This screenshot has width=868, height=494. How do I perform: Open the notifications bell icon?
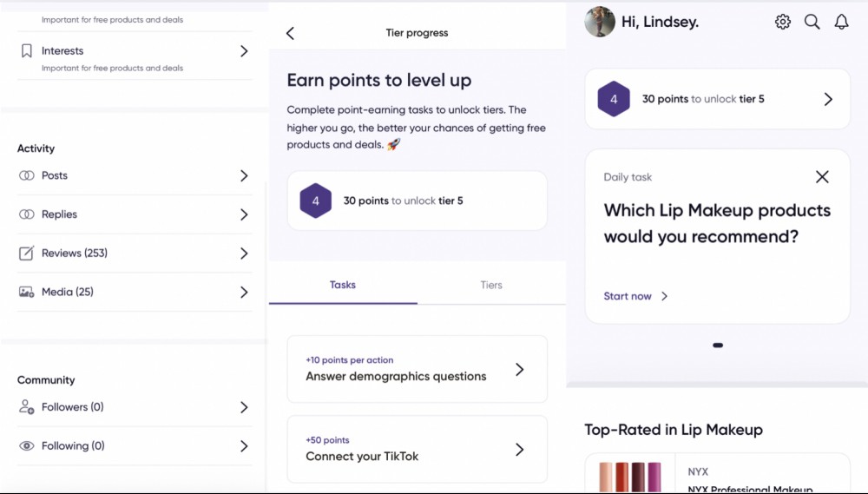click(x=841, y=22)
